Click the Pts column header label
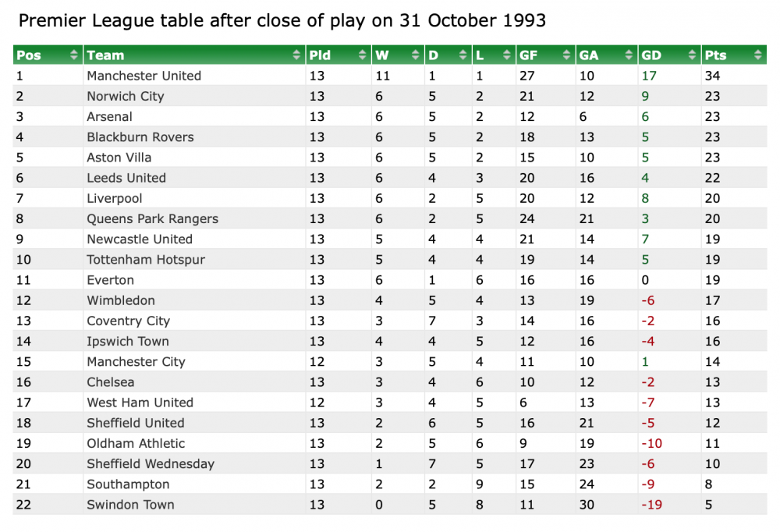Image resolution: width=780 pixels, height=532 pixels. pos(715,55)
